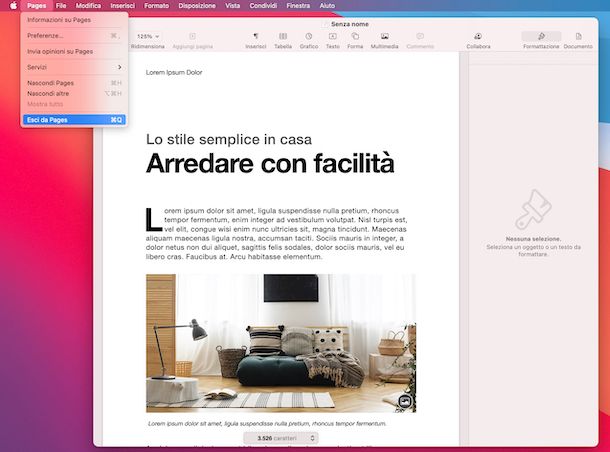Click the subtitle Lo stile semplice in casa
Image resolution: width=610 pixels, height=452 pixels.
tap(229, 139)
